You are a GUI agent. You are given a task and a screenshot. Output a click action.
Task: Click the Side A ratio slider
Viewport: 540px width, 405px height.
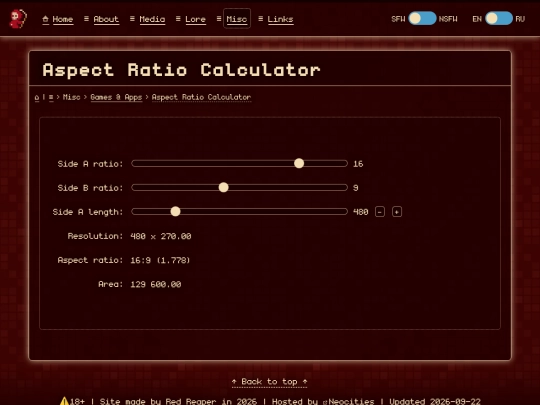(239, 163)
